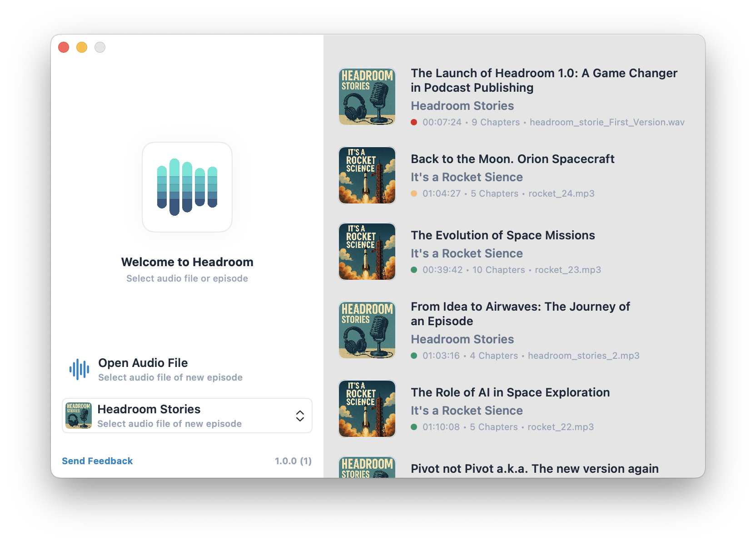Click the Headroom app logo icon
This screenshot has width=756, height=545.
click(187, 187)
